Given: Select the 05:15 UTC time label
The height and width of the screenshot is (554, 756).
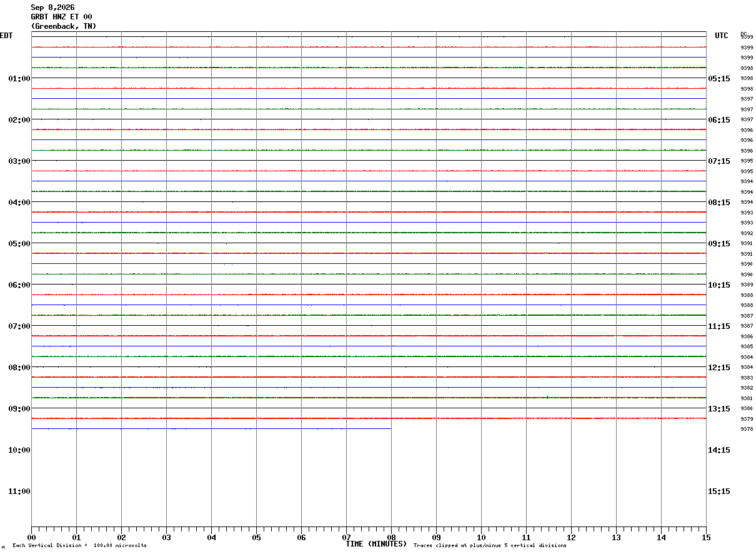Looking at the screenshot, I should click(719, 79).
